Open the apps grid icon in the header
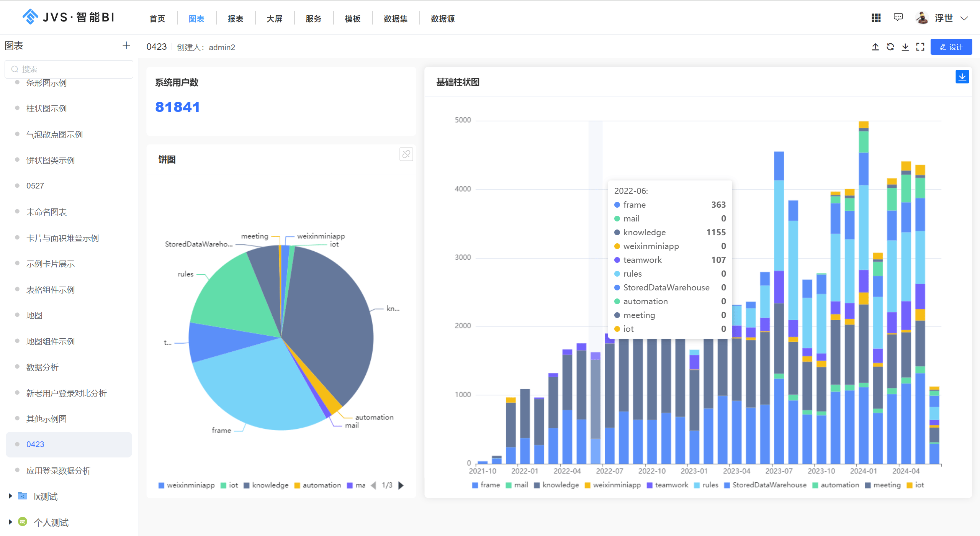Viewport: 980px width, 536px height. click(x=876, y=18)
